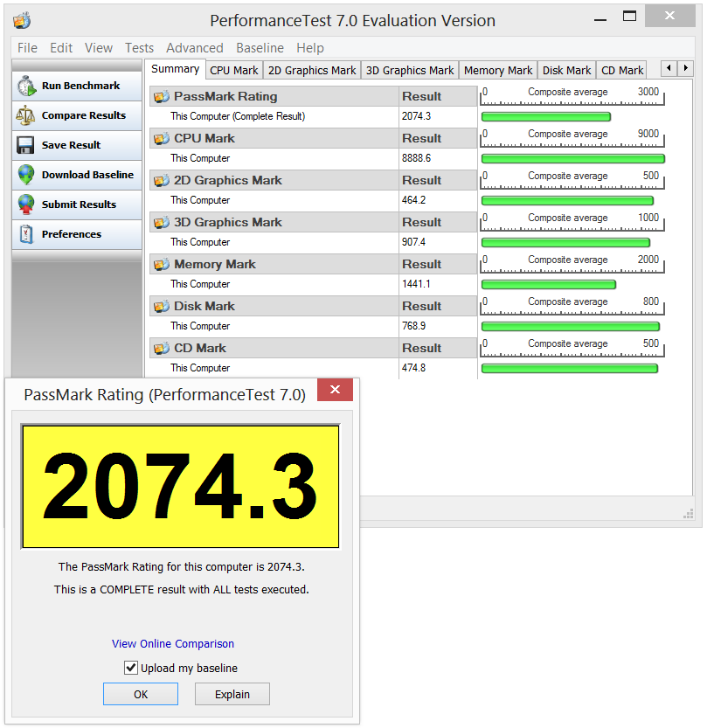
Task: Open the Advanced menu
Action: 195,48
